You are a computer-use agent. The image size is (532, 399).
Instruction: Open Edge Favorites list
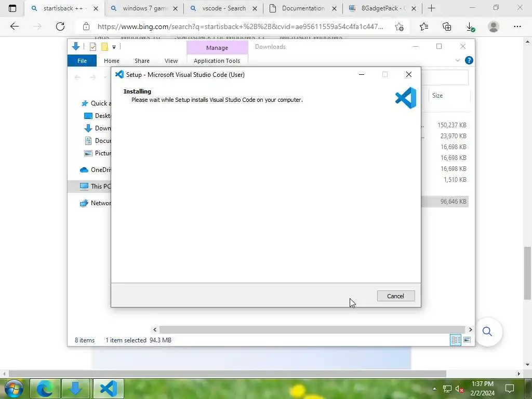tap(424, 26)
